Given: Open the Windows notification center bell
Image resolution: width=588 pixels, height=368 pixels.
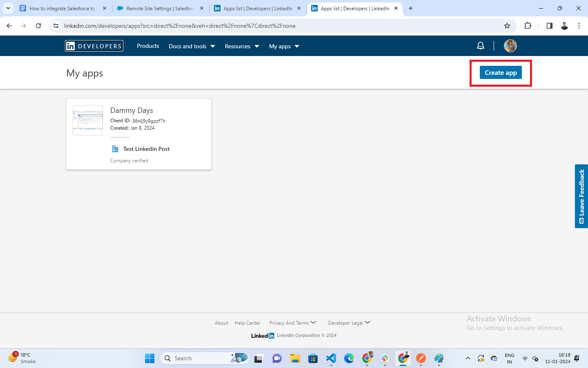Looking at the screenshot, I should click(x=577, y=358).
